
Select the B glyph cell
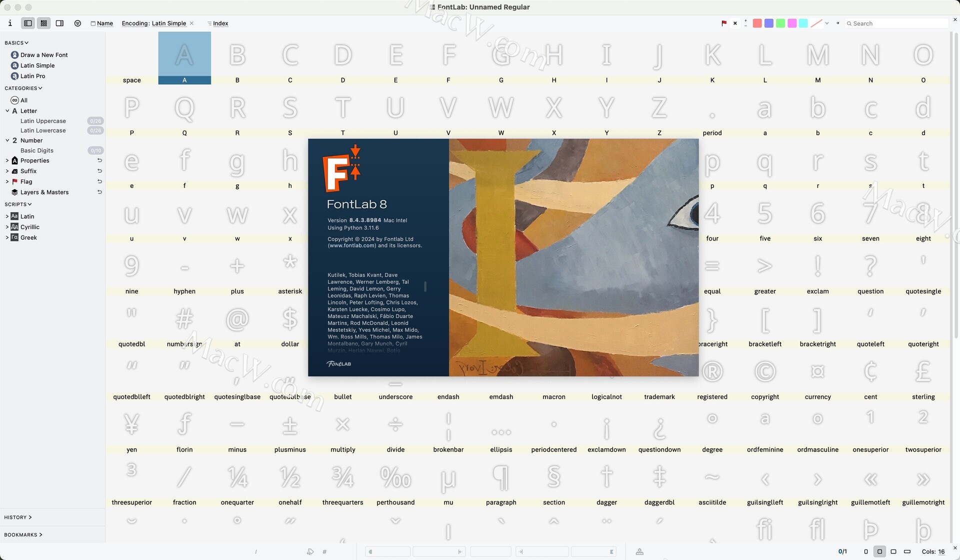[x=237, y=58]
